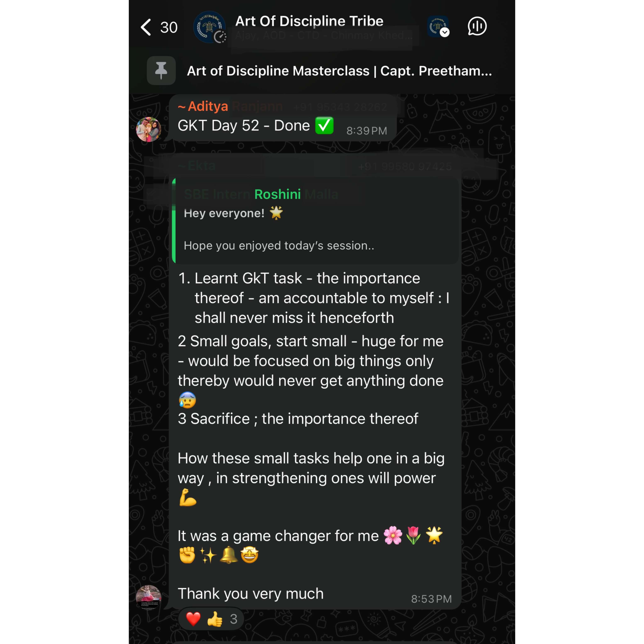Image resolution: width=644 pixels, height=644 pixels.
Task: Open the community dropdown icon in header
Action: (x=438, y=26)
